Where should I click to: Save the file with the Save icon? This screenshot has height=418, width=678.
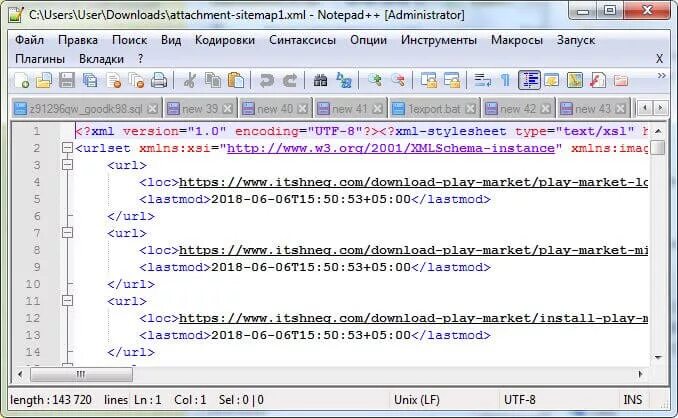coord(67,80)
